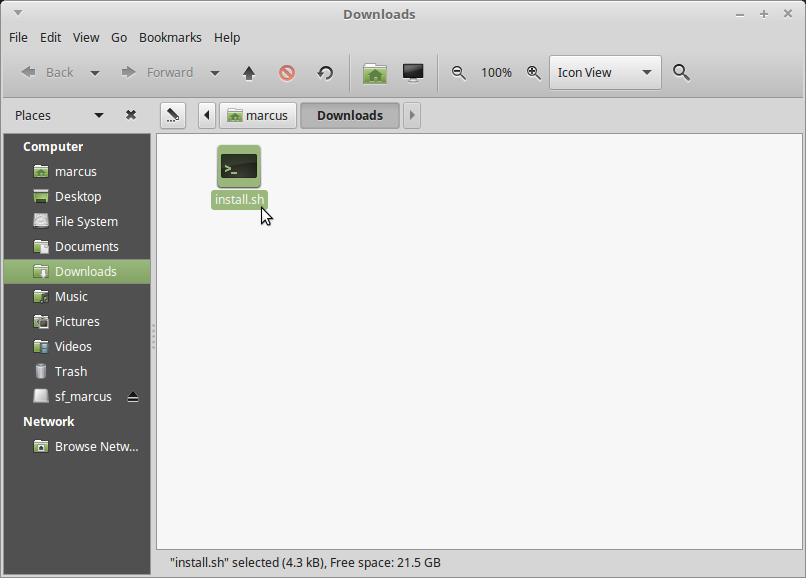806x578 pixels.
Task: Open the View menu
Action: (86, 38)
